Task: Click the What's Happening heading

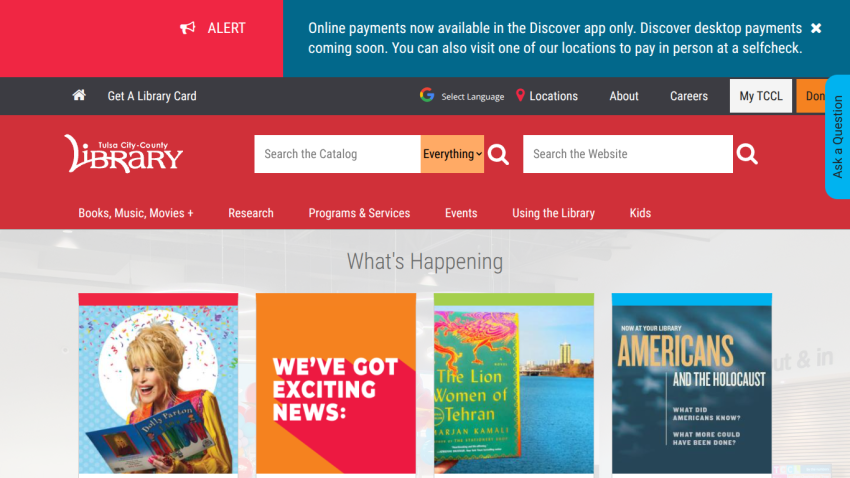Action: [425, 261]
